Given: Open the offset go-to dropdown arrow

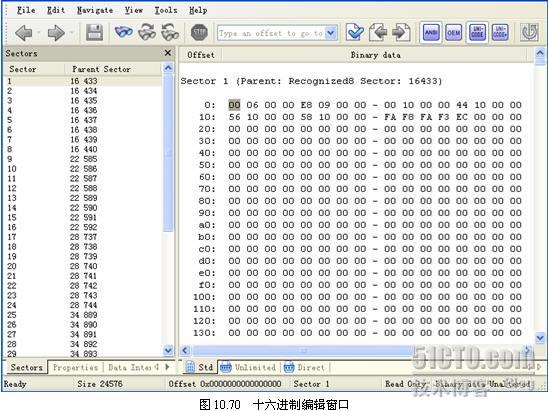Looking at the screenshot, I should point(331,33).
